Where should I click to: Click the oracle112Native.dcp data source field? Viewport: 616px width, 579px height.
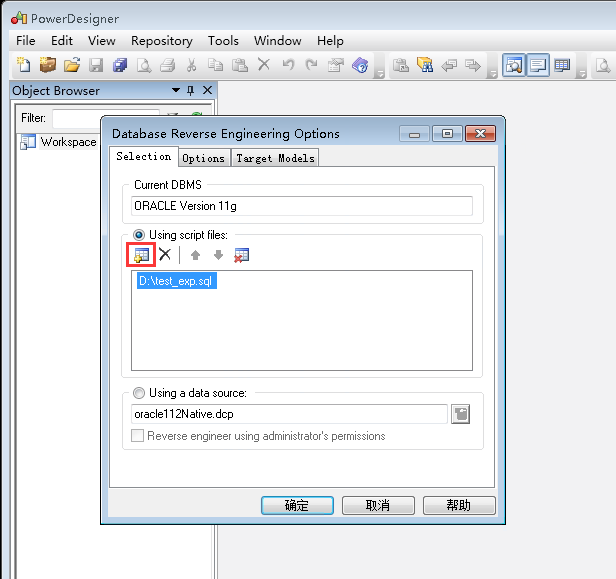(x=289, y=414)
